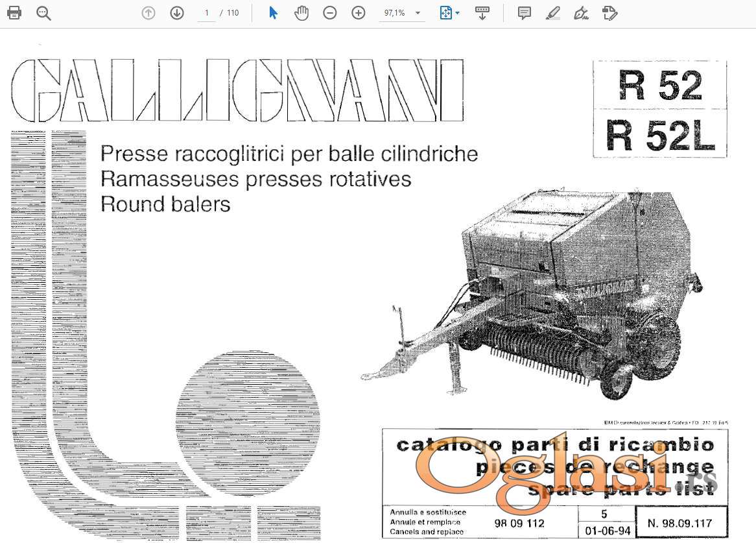
Task: Click the 'Round balers' text
Action: pos(165,204)
